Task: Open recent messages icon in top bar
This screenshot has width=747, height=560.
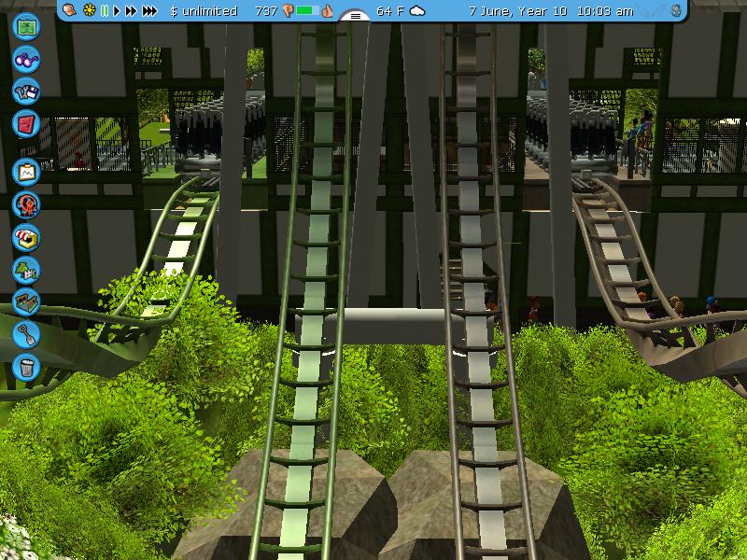Action: [x=69, y=10]
